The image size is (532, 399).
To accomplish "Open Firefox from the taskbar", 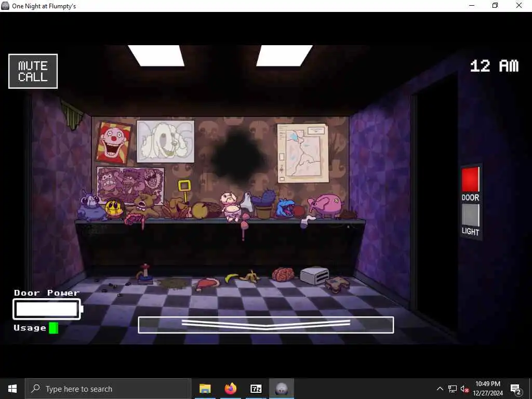I will tap(230, 389).
